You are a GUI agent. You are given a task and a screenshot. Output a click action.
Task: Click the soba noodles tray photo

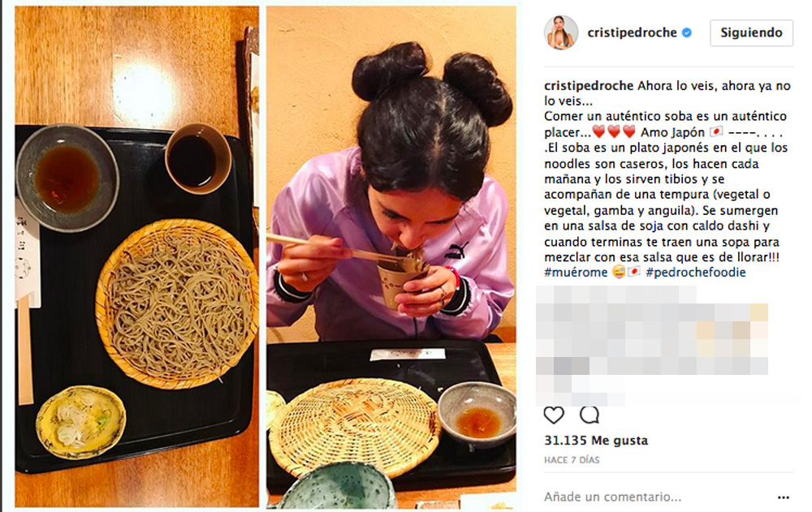136,256
